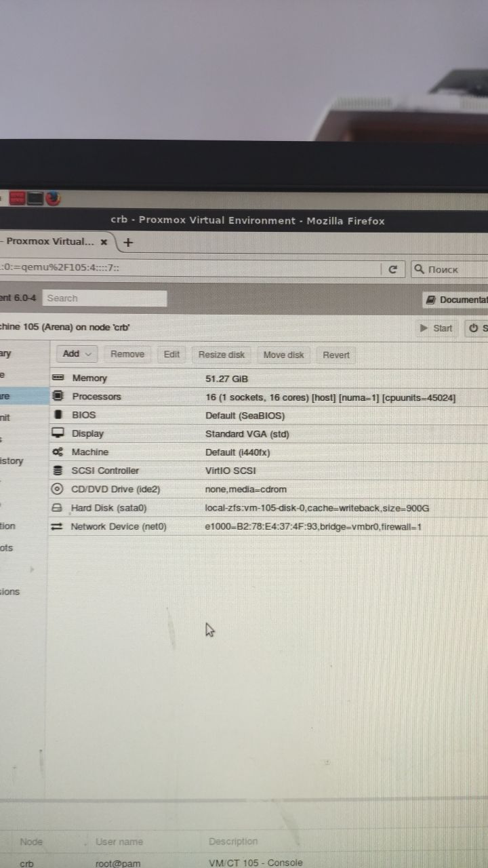
Task: Click the Edit hardware button
Action: 171,354
